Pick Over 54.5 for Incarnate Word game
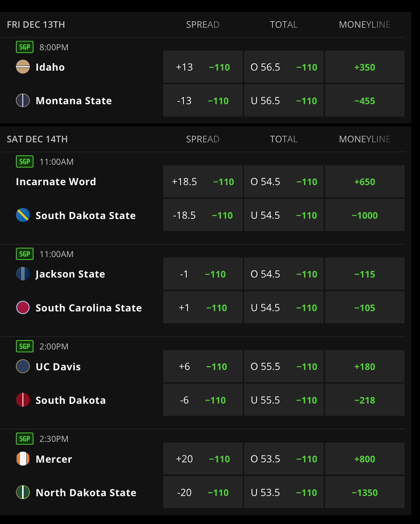Viewport: 420px width, 524px height. (284, 181)
